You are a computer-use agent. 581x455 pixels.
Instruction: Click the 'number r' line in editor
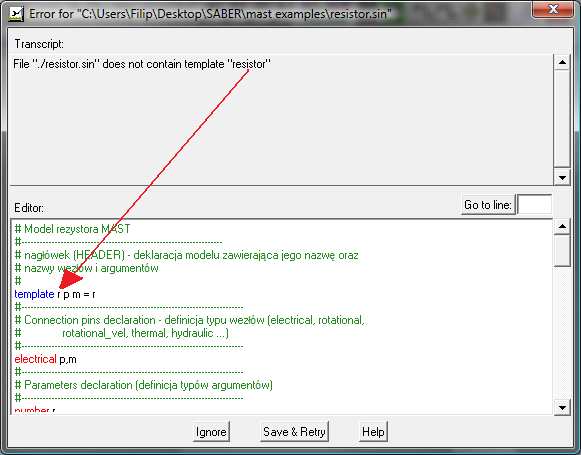(35, 411)
